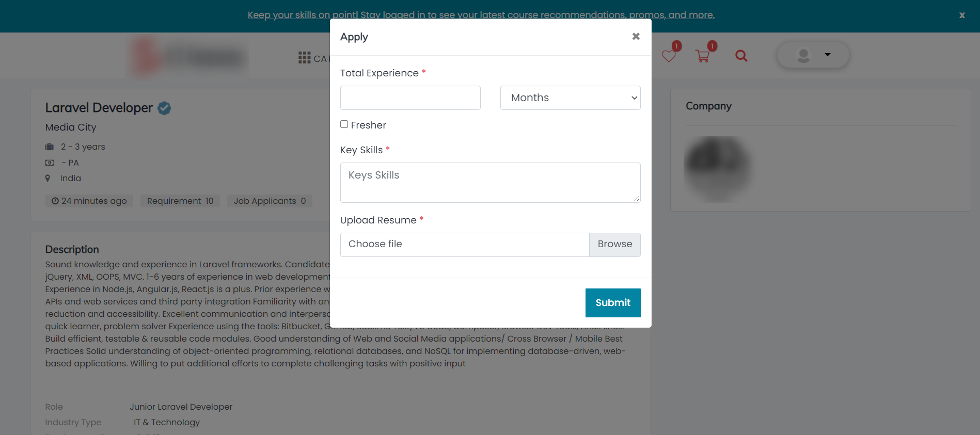Submit the job application form
Image resolution: width=980 pixels, height=435 pixels.
(612, 303)
